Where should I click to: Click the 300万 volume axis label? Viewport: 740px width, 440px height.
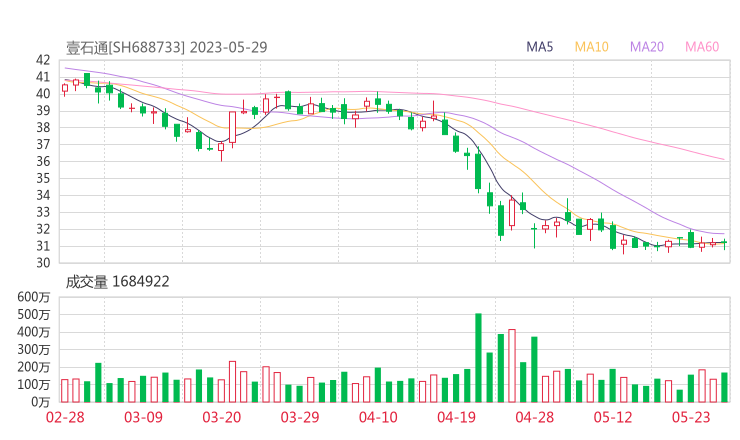[x=34, y=350]
